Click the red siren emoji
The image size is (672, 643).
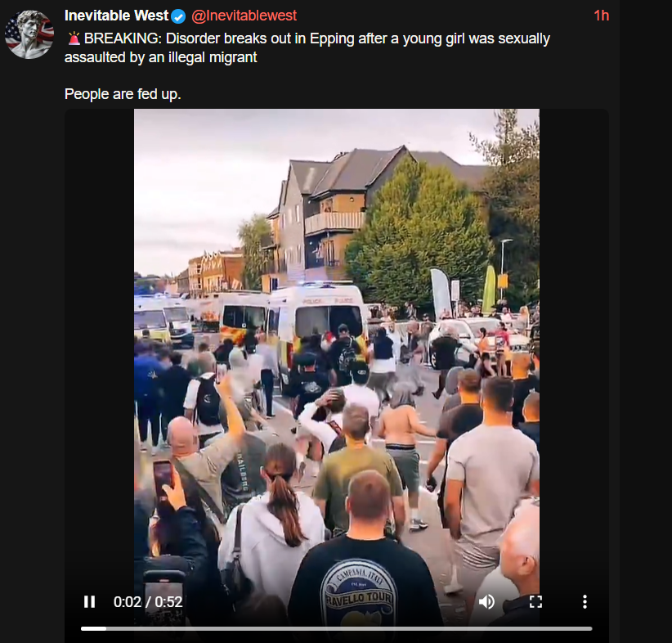tap(74, 38)
